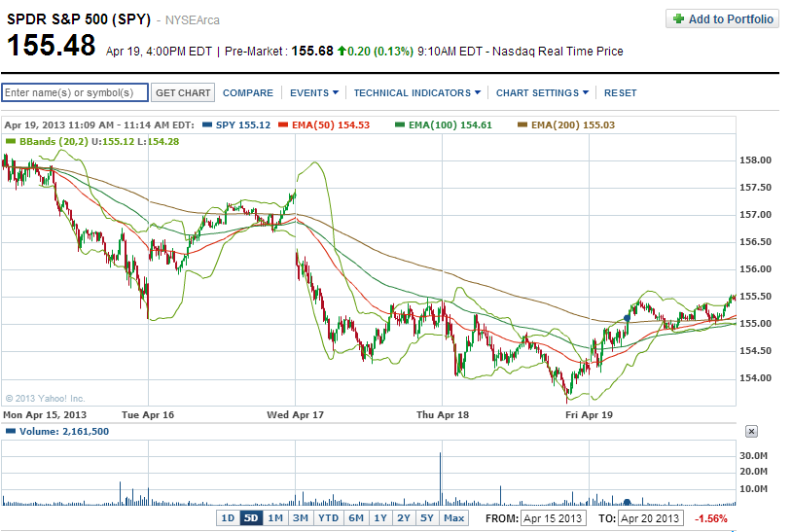The height and width of the screenshot is (532, 792).
Task: Click the SPDR S&P 500 (SPY) title
Action: (79, 19)
